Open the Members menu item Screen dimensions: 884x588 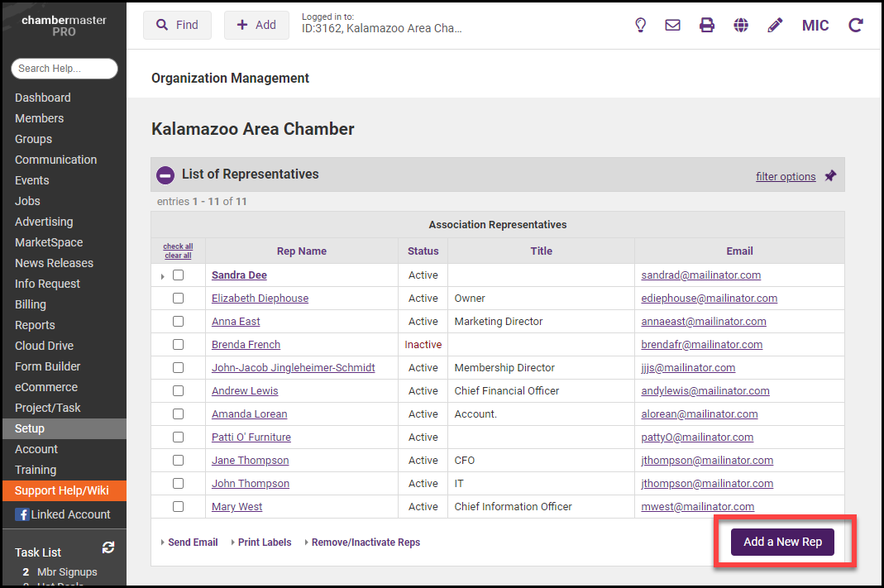point(39,118)
